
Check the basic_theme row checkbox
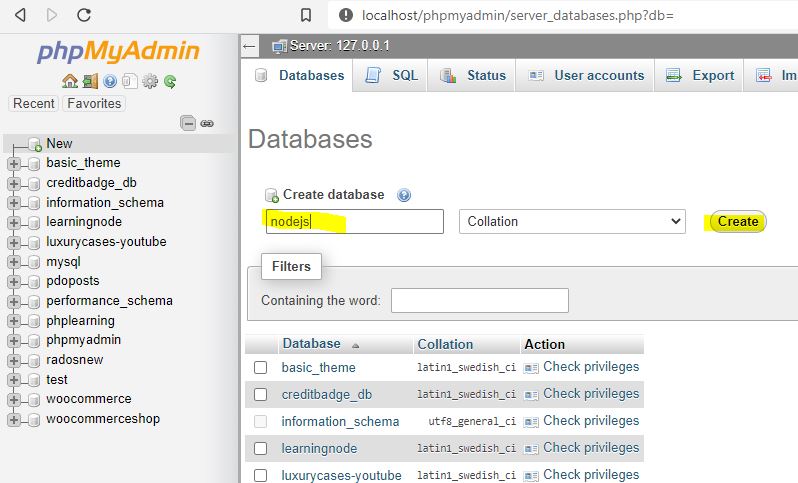click(x=261, y=367)
